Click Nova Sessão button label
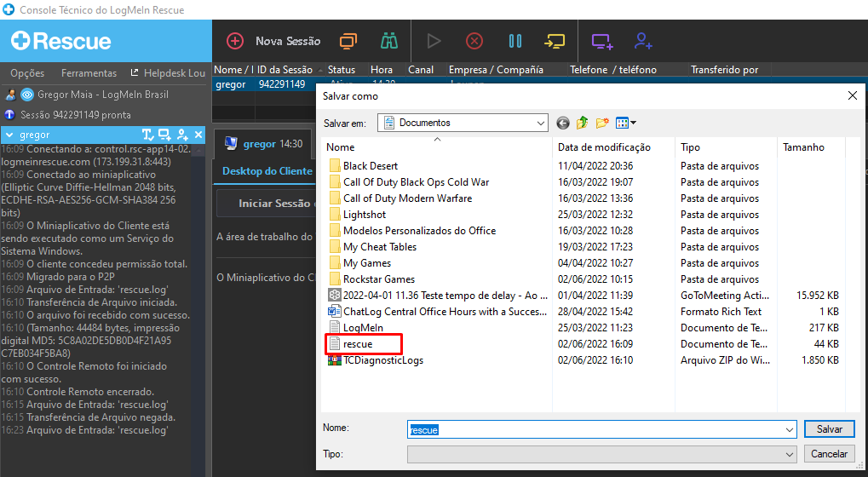The image size is (868, 477). pyautogui.click(x=288, y=41)
